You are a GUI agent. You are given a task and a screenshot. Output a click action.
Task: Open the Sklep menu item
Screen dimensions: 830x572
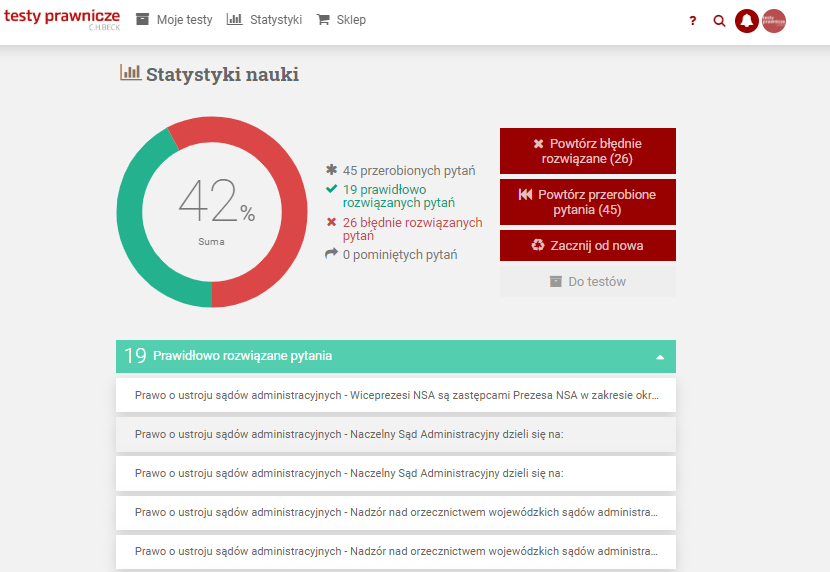[x=351, y=20]
